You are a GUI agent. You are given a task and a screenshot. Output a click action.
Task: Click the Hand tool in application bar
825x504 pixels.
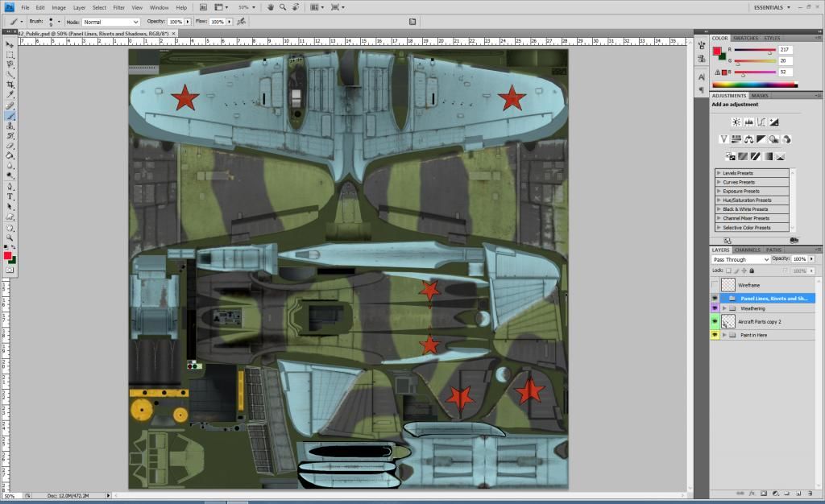click(x=271, y=7)
